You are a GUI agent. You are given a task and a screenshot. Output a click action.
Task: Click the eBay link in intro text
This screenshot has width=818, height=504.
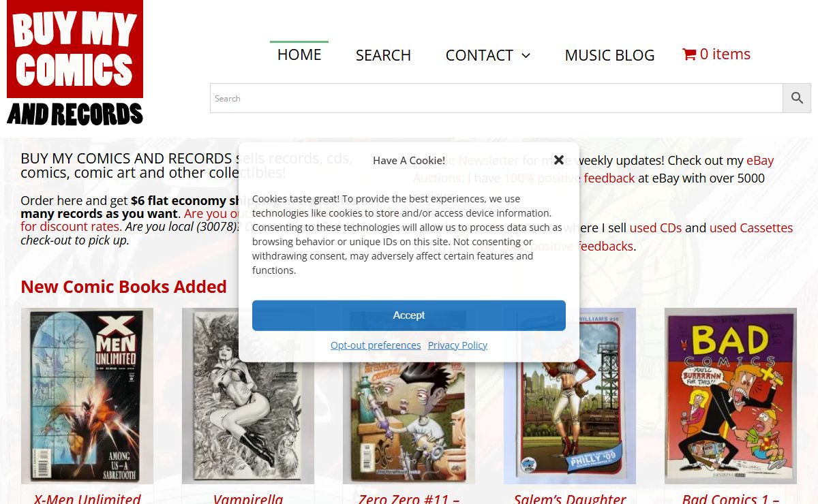click(760, 161)
